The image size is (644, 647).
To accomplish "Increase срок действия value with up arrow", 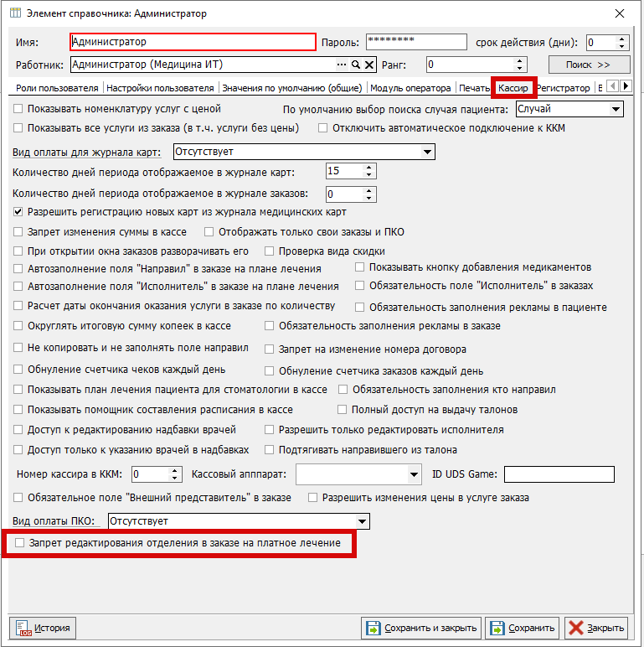I will point(621,39).
